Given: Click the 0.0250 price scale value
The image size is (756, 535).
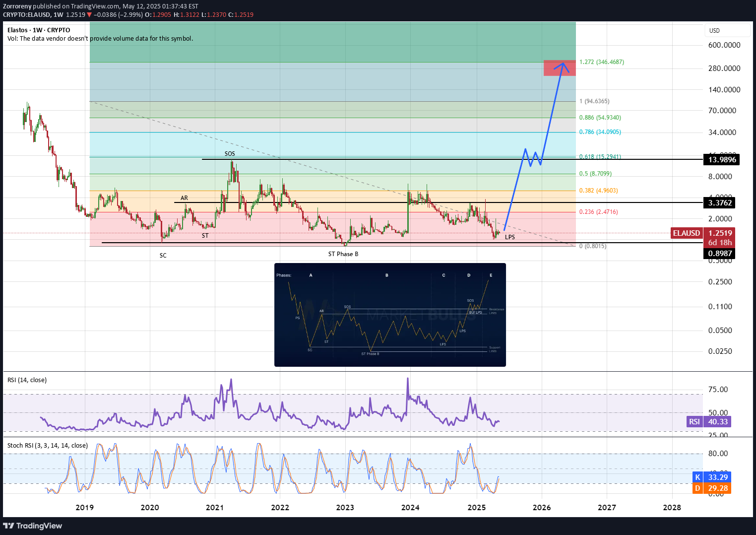Looking at the screenshot, I should tap(720, 351).
